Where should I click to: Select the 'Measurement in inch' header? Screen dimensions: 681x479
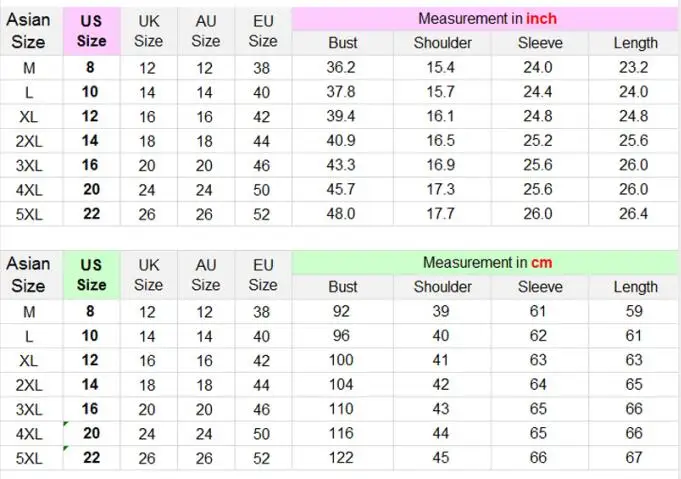tap(487, 19)
